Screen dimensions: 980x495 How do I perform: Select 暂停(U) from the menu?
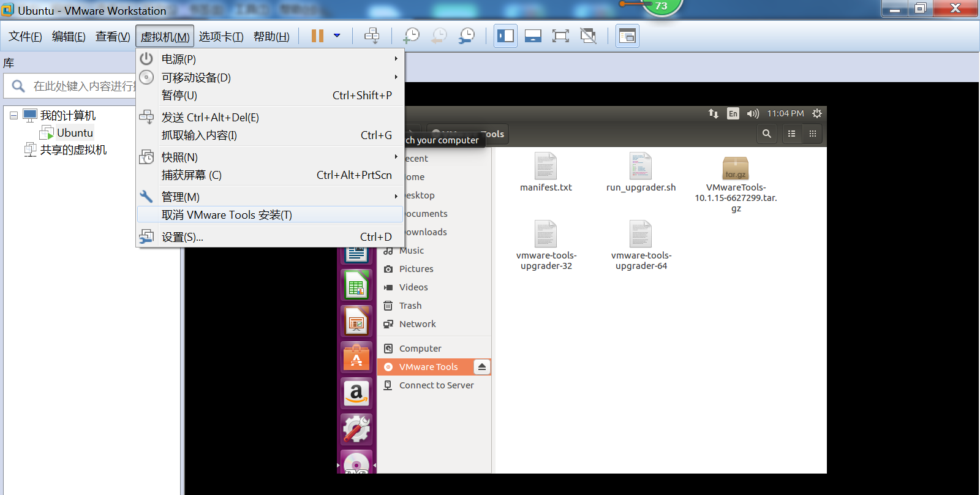coord(270,96)
